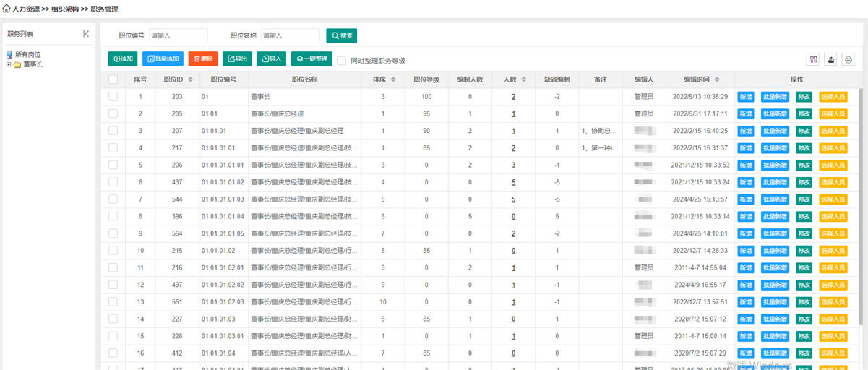
Task: Click 修改 for row 01.01.01.01.05
Action: click(804, 233)
